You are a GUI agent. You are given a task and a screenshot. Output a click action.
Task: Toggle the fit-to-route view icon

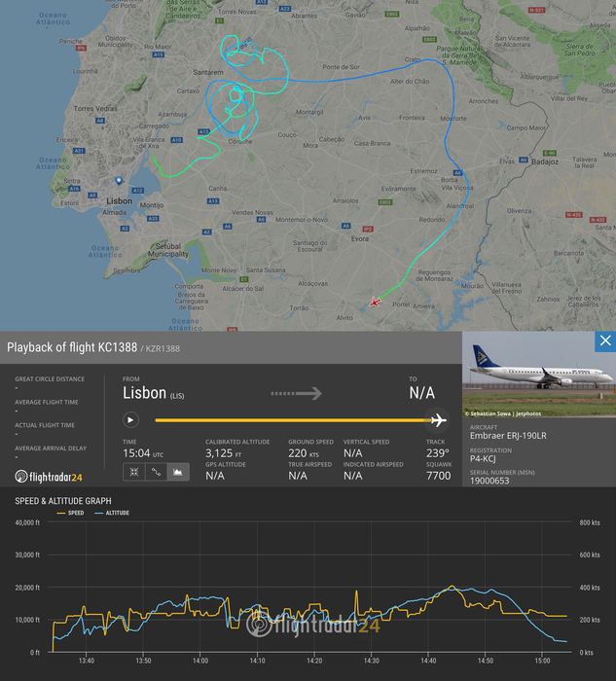pos(132,472)
